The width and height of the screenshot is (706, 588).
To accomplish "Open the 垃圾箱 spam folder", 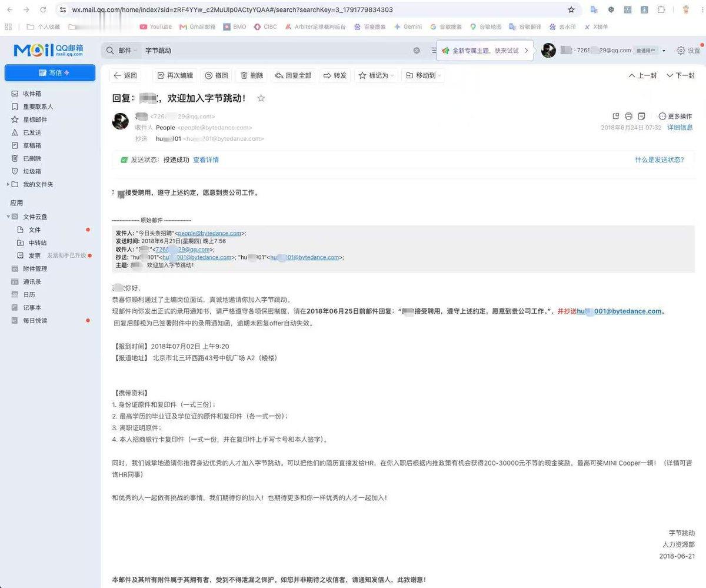I will coord(32,171).
